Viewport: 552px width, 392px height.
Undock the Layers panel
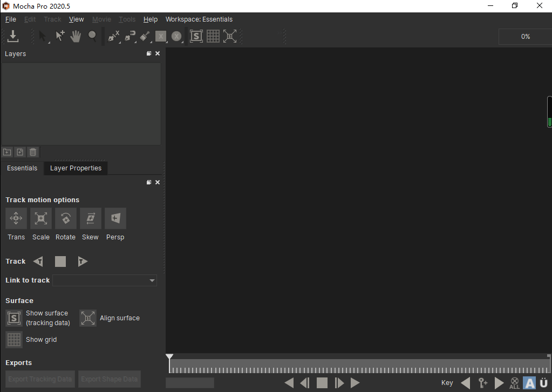point(149,53)
